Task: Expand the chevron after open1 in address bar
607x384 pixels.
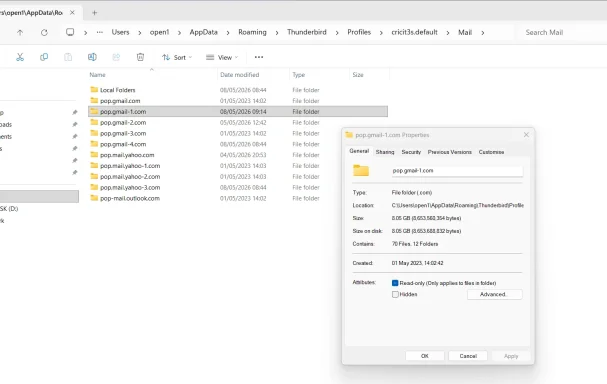Action: (179, 33)
